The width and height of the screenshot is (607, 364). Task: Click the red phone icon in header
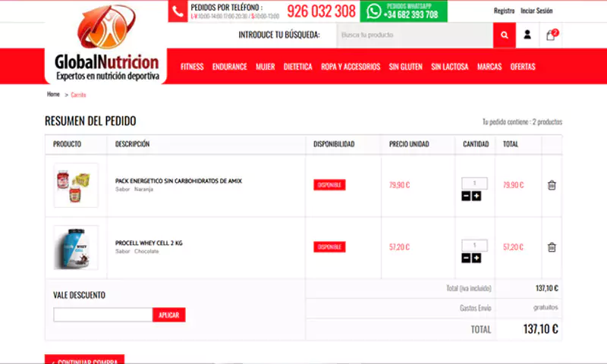click(x=178, y=11)
